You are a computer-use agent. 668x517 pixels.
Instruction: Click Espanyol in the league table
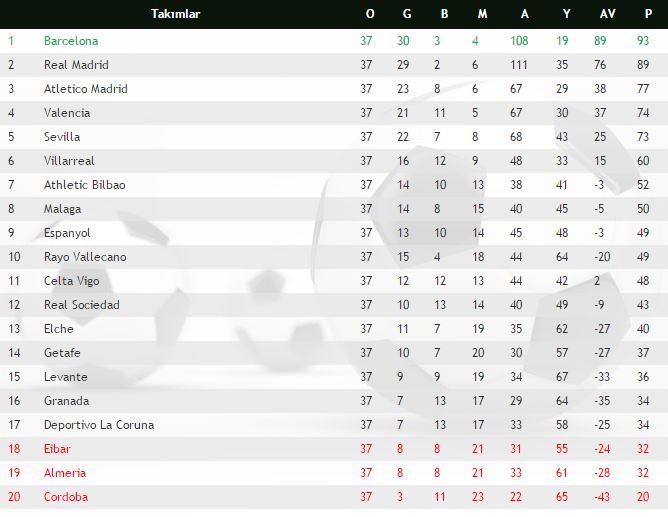point(67,233)
